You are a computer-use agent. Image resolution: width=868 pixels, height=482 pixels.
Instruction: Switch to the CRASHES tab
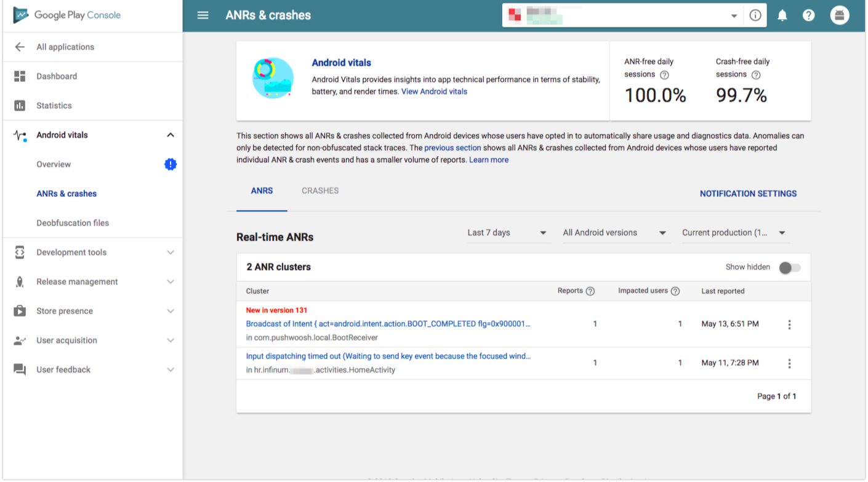[x=320, y=191]
